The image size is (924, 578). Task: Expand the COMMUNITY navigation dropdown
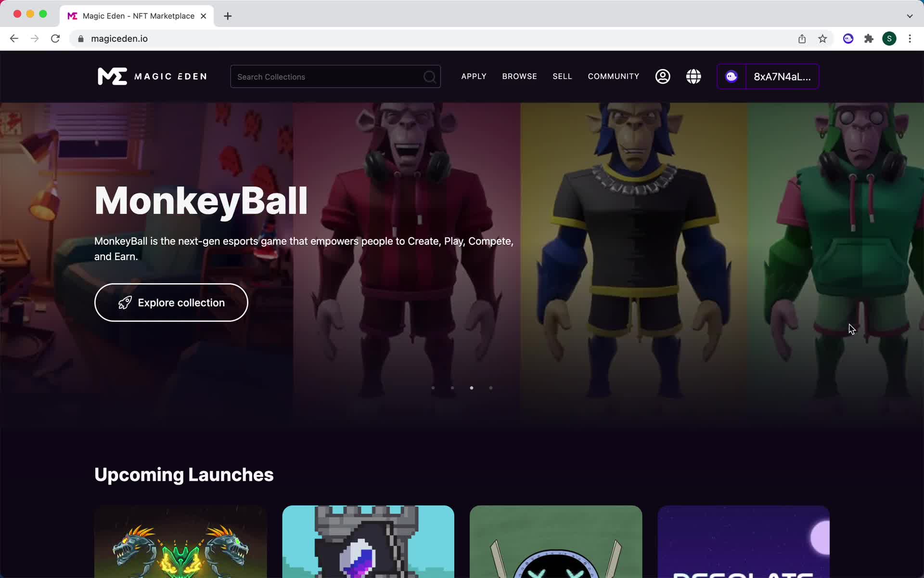point(613,76)
